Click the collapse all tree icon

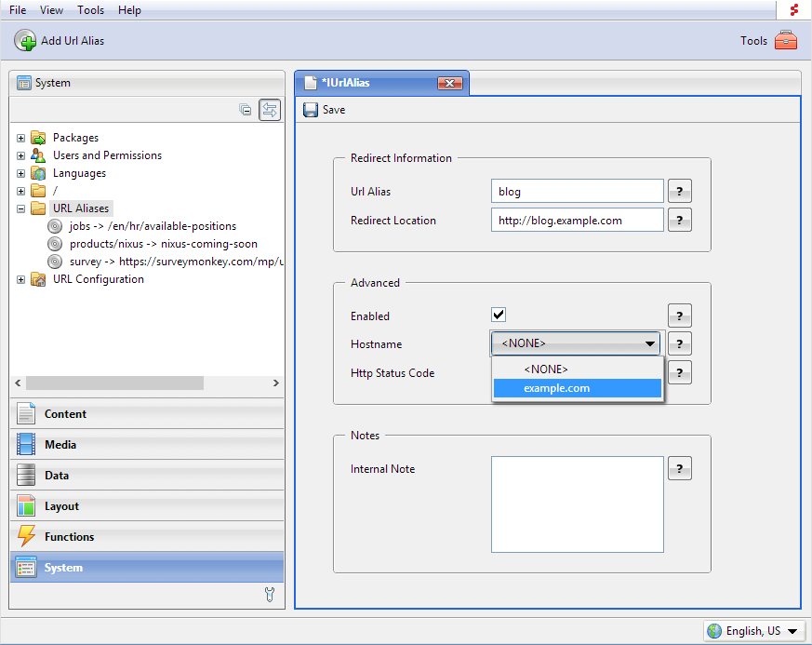246,110
